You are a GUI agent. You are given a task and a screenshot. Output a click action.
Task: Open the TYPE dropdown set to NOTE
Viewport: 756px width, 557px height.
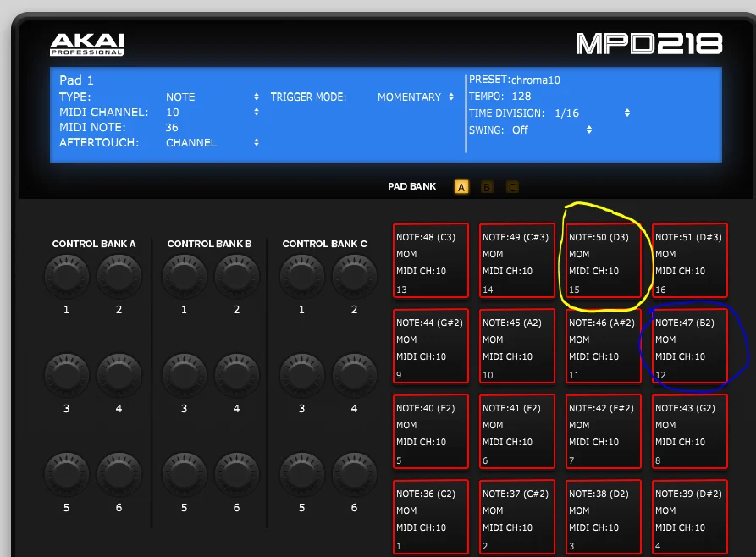pyautogui.click(x=212, y=97)
